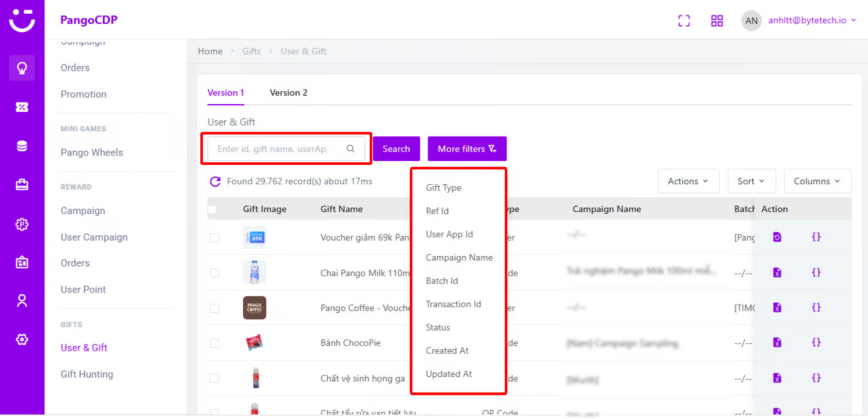Image resolution: width=868 pixels, height=419 pixels.
Task: Select the Campaign Name filter
Action: point(459,258)
